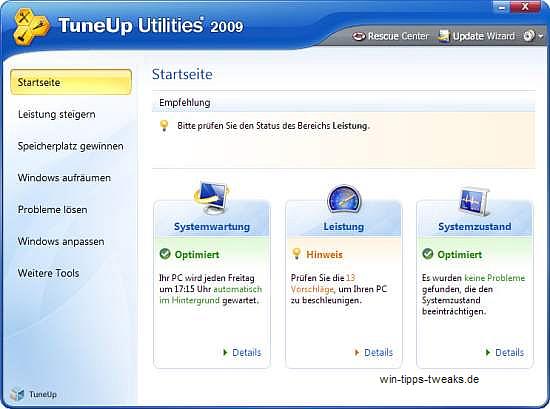Screen dimensions: 550x409
Task: Open Speicherplatz gewinnen section
Action: click(71, 146)
